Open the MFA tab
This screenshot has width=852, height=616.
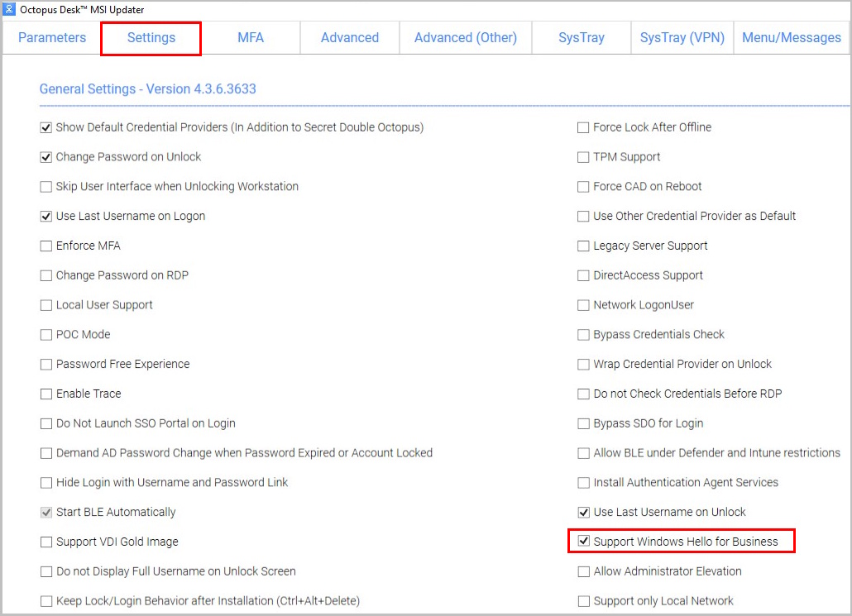point(251,37)
